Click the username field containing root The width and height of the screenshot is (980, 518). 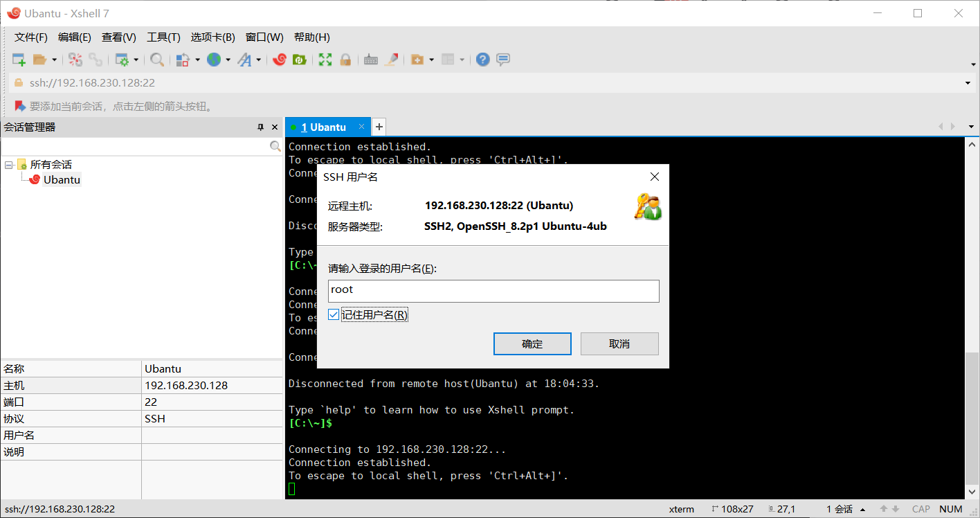(x=493, y=291)
